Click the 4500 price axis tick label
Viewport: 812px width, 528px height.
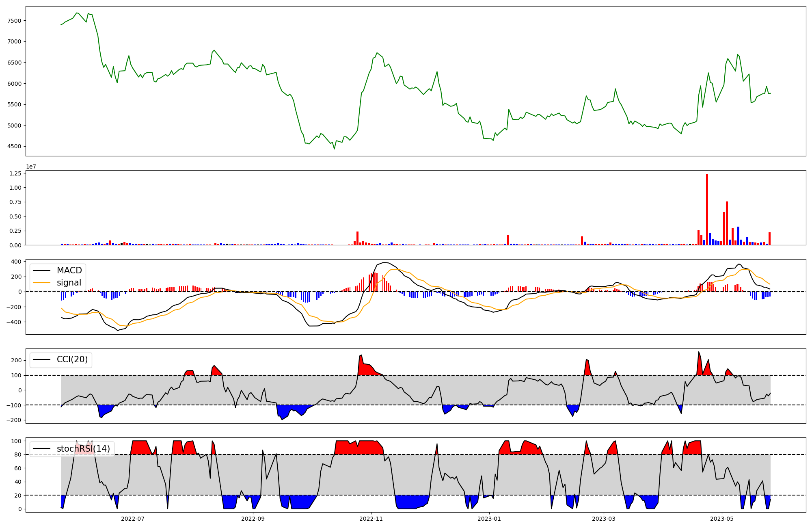tap(14, 147)
